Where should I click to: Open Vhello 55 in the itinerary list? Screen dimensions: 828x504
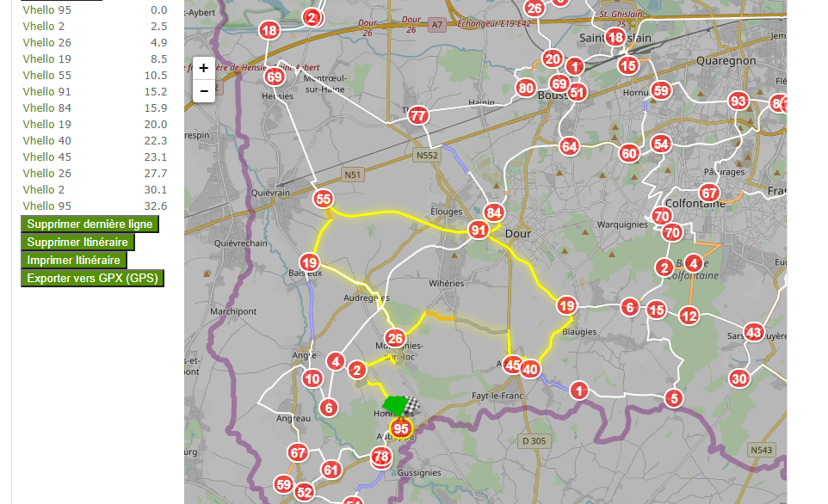click(x=47, y=75)
